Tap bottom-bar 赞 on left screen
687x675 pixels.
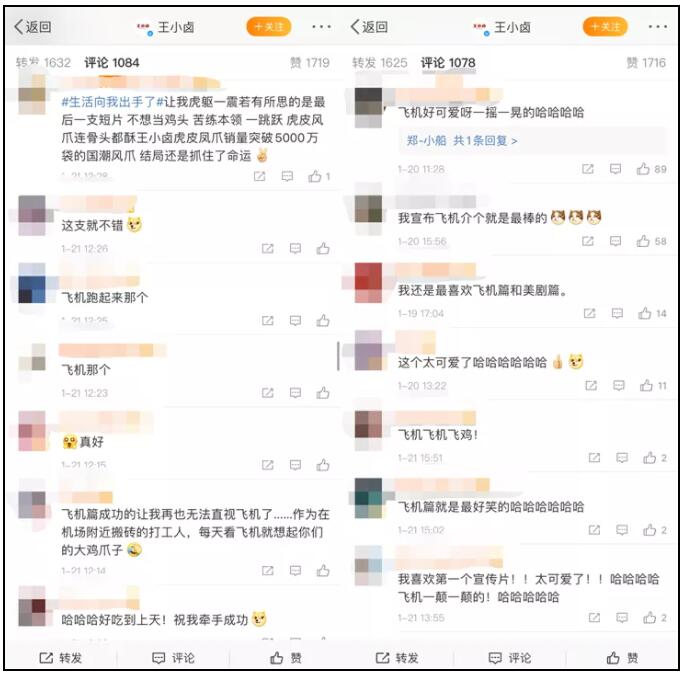(286, 658)
